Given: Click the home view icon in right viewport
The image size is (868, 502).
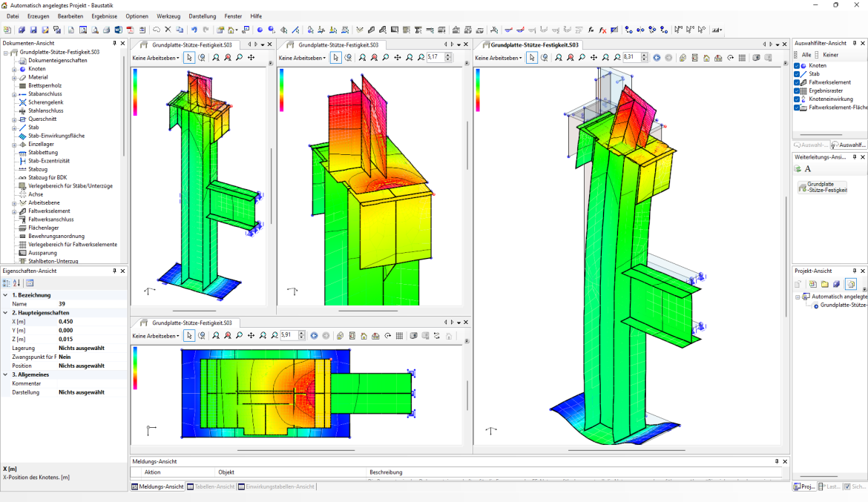Looking at the screenshot, I should coord(706,58).
